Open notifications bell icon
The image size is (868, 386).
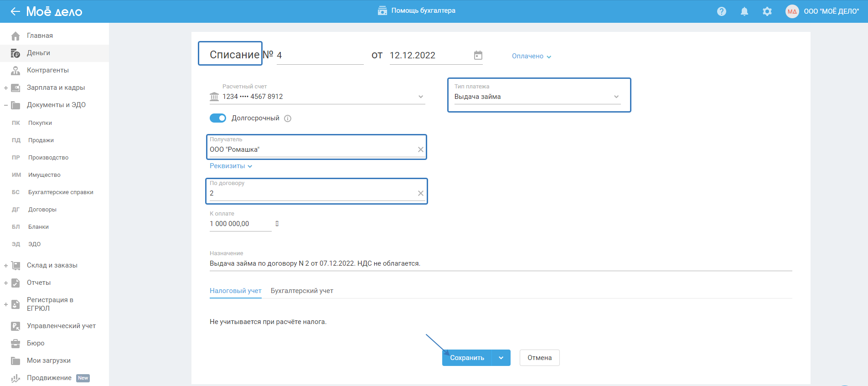(x=744, y=11)
